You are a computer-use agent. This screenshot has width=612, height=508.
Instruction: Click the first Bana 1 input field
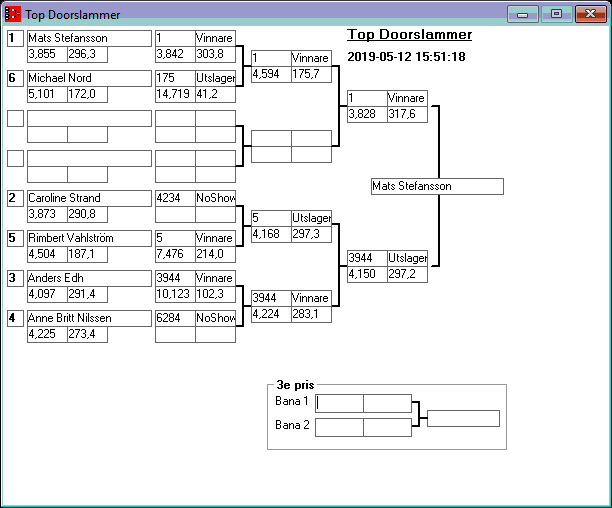339,403
